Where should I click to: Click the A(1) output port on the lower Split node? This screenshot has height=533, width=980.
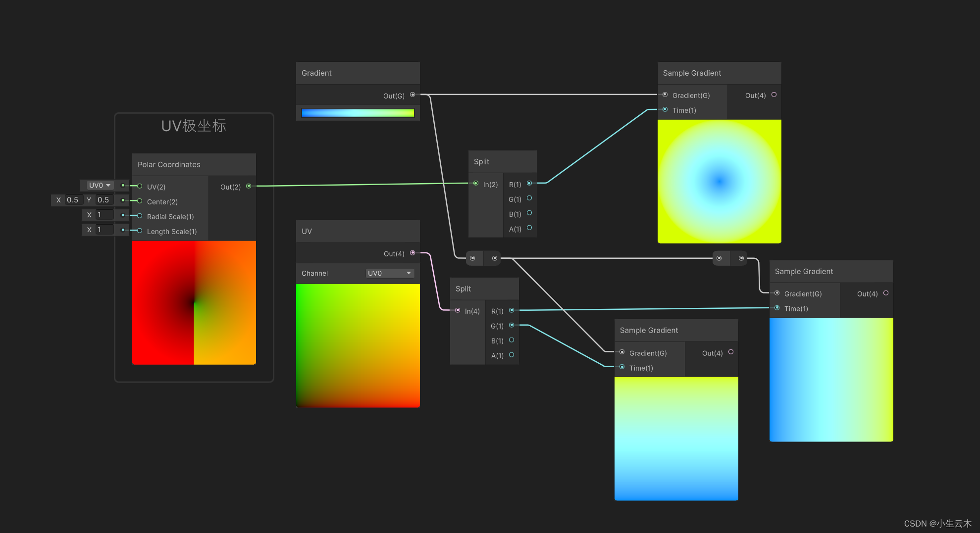click(512, 355)
